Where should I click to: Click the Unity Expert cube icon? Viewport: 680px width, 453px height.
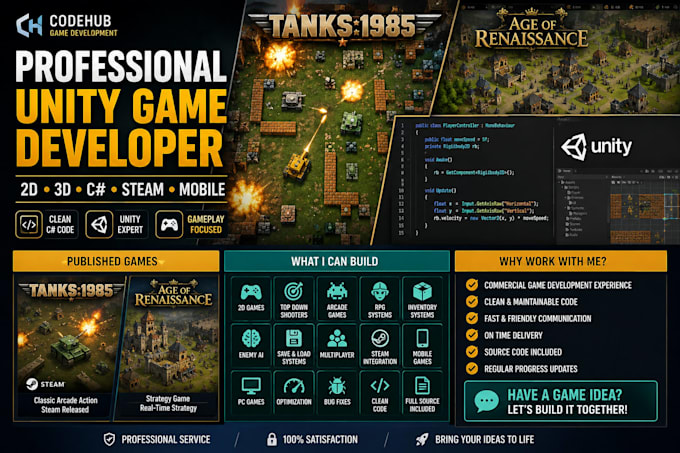[x=99, y=225]
